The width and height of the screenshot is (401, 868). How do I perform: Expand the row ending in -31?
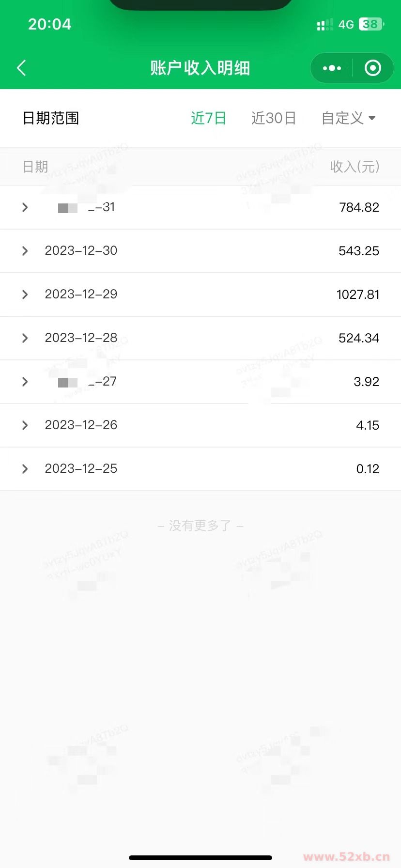[x=25, y=208]
